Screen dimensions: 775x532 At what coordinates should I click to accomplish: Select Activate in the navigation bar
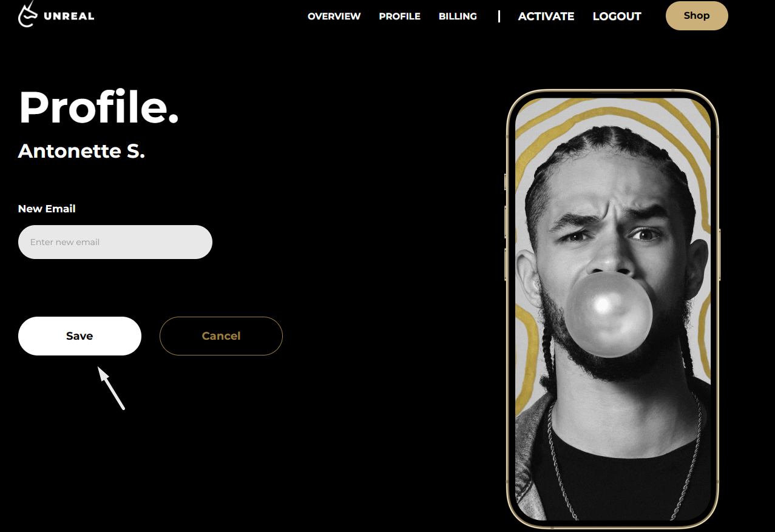point(546,16)
